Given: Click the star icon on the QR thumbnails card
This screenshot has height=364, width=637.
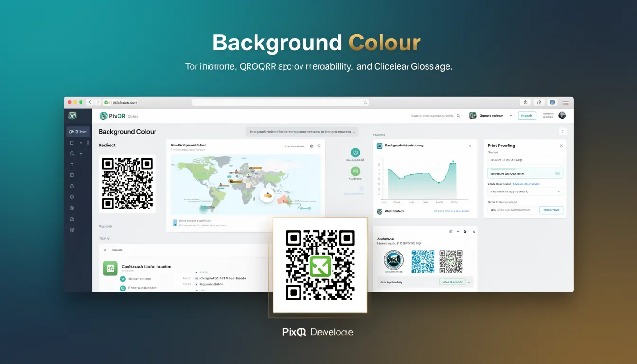Looking at the screenshot, I should click(465, 232).
